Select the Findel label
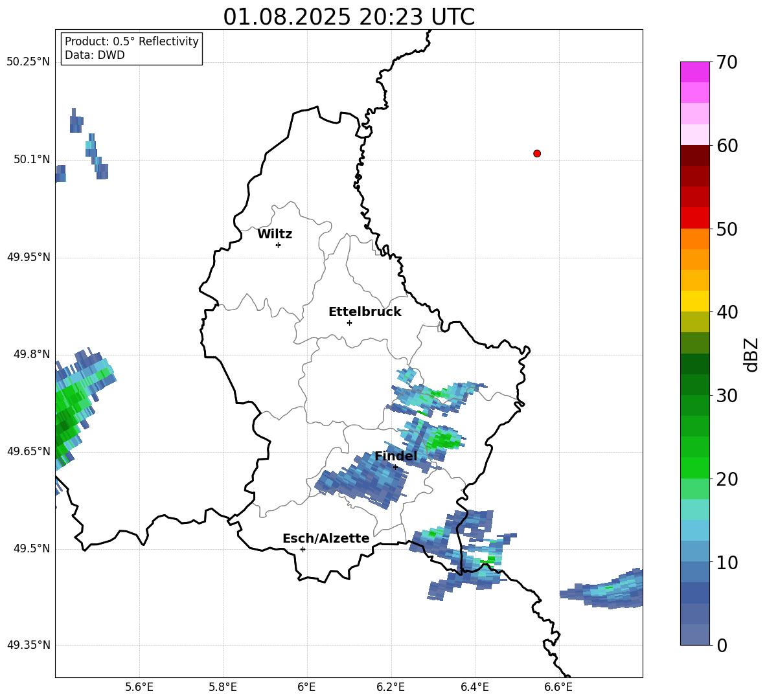 pos(396,456)
